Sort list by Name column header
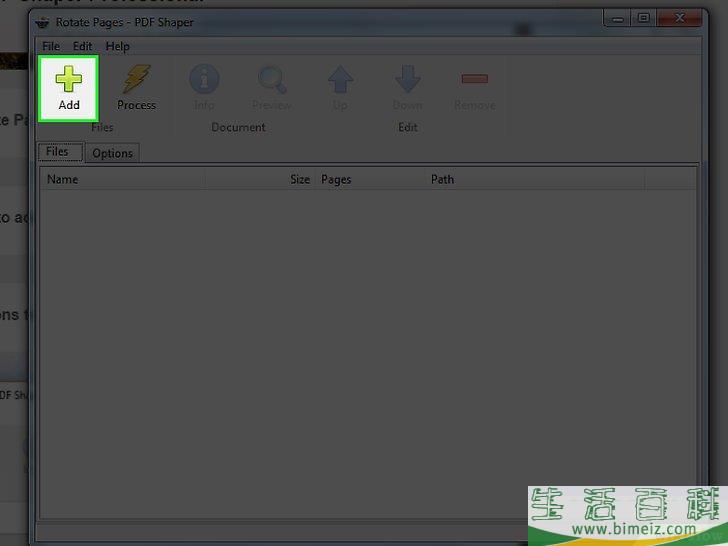This screenshot has height=546, width=728. (123, 179)
